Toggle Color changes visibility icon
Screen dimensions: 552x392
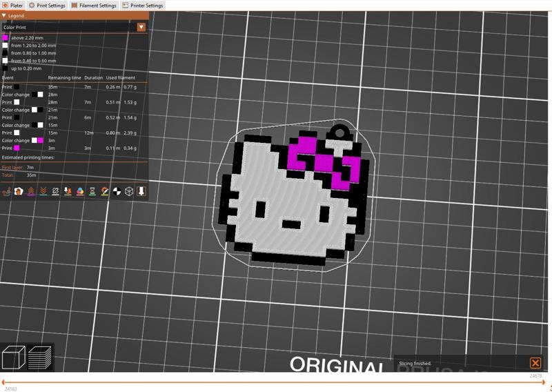(80, 192)
